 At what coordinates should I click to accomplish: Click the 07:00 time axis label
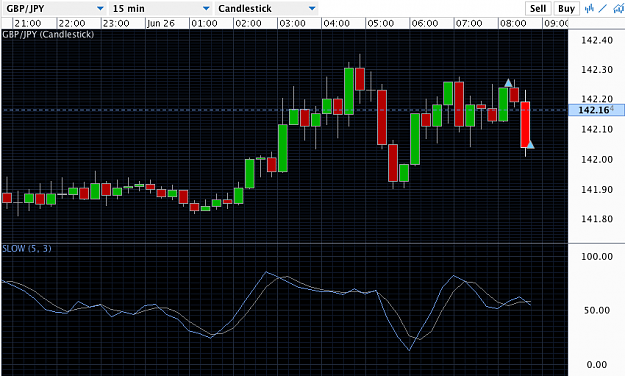point(470,24)
